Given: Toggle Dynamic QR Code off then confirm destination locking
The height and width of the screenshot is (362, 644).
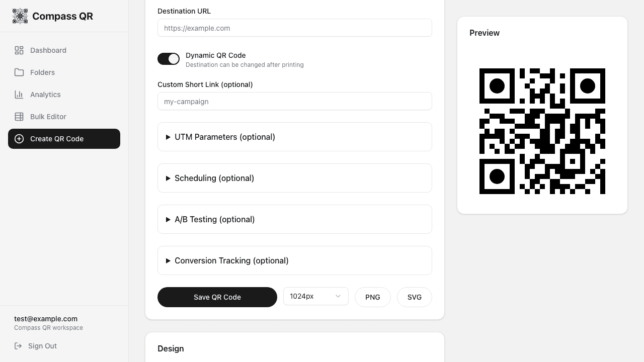Looking at the screenshot, I should 169,59.
